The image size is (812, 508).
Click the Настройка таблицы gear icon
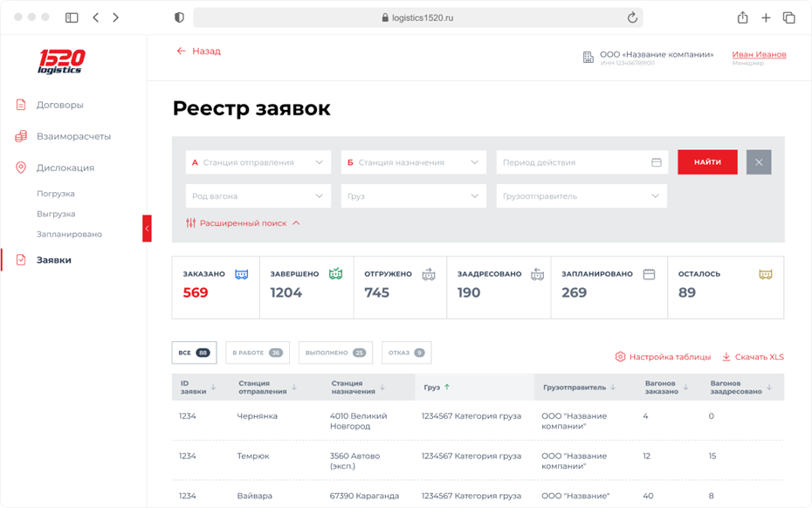pyautogui.click(x=620, y=357)
